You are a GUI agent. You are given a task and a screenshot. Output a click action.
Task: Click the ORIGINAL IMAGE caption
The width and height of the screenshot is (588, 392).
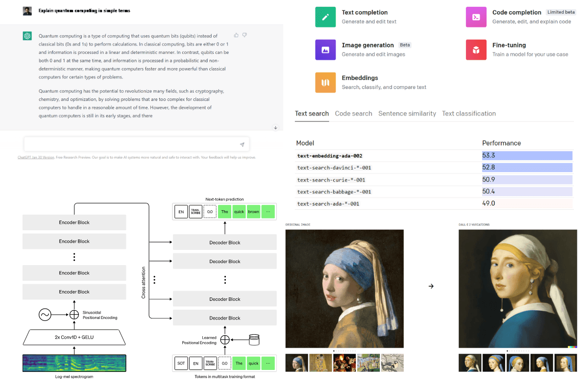tap(298, 224)
